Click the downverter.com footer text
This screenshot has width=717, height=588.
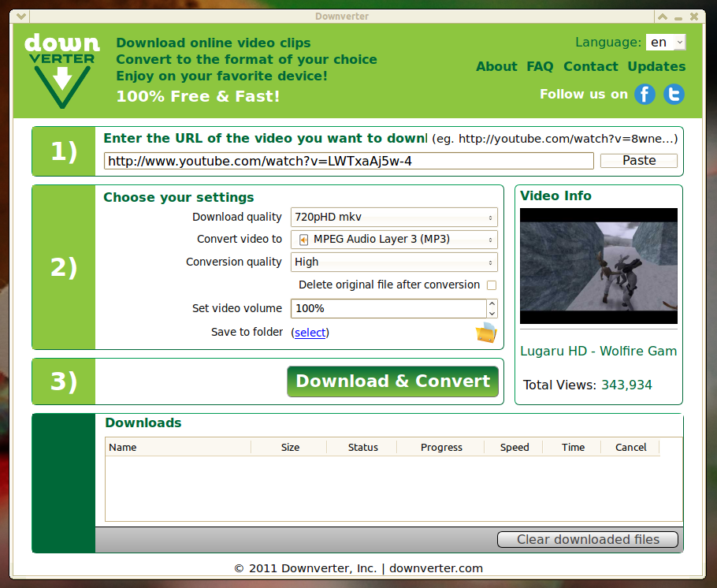coord(436,568)
